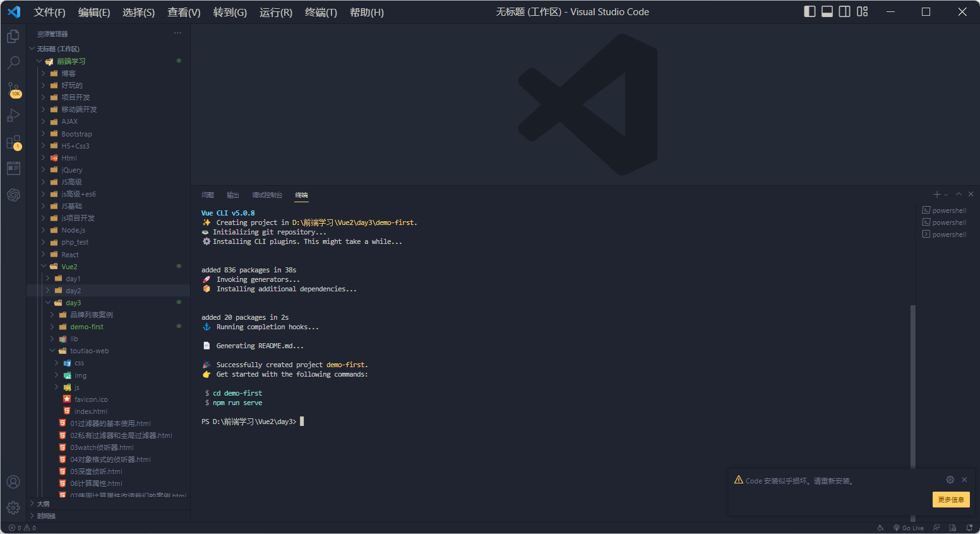
Task: Open the Extensions view in the activity bar
Action: [x=13, y=142]
